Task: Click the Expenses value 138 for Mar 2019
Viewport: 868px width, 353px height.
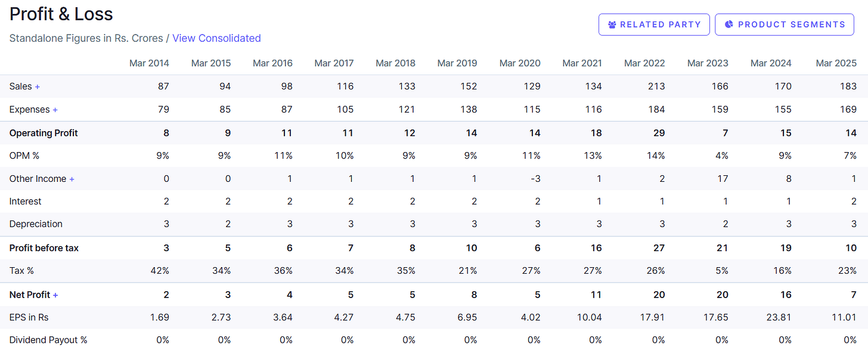Action: click(469, 110)
